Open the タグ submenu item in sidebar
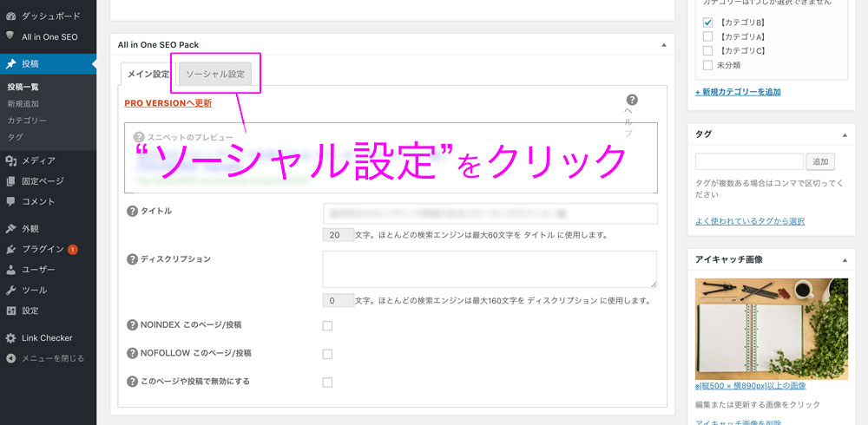This screenshot has width=868, height=425. pyautogui.click(x=15, y=137)
